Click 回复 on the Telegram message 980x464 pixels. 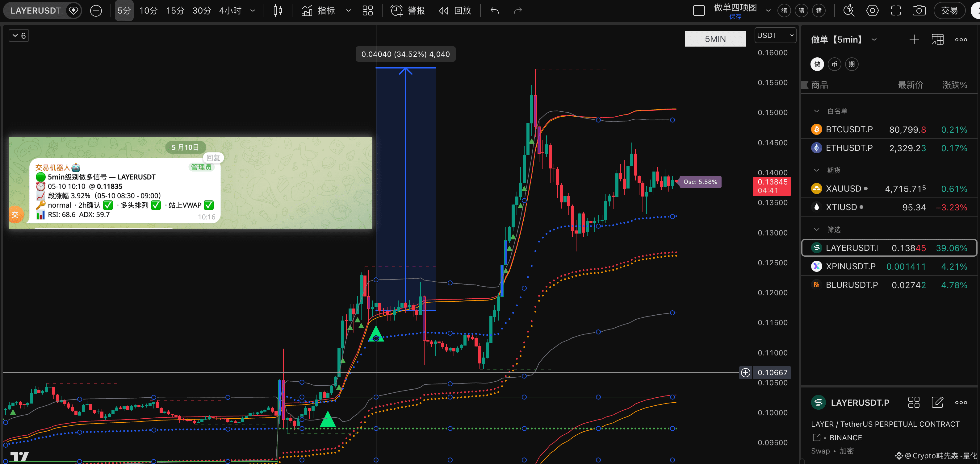(213, 157)
